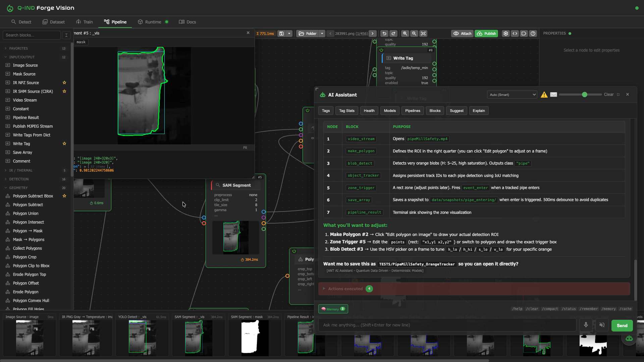
Task: Insert the /help command chip
Action: [517, 309]
